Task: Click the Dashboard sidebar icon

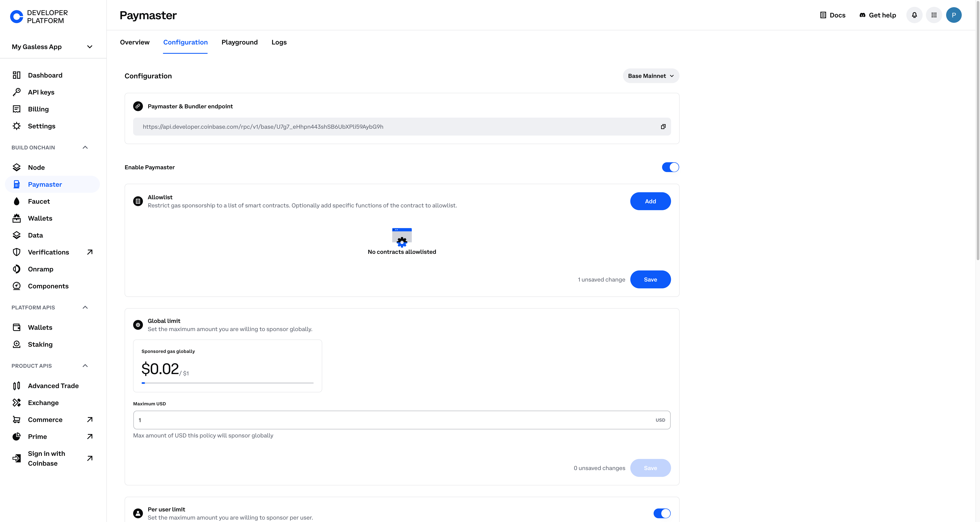Action: click(x=17, y=75)
